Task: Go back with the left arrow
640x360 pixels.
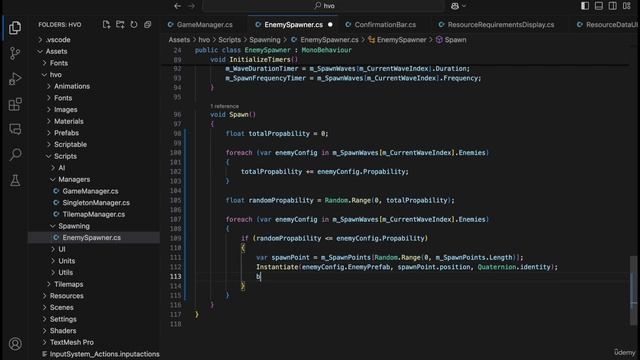Action: [x=177, y=6]
